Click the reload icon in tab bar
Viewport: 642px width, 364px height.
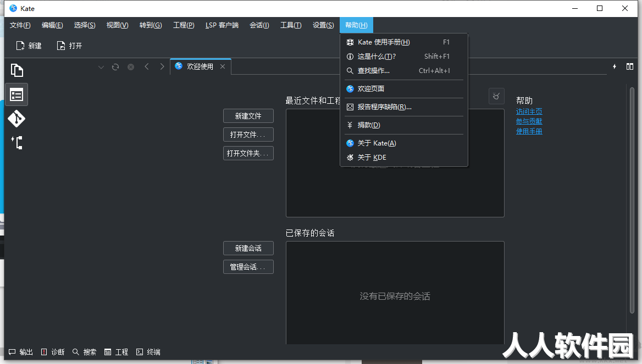[115, 66]
